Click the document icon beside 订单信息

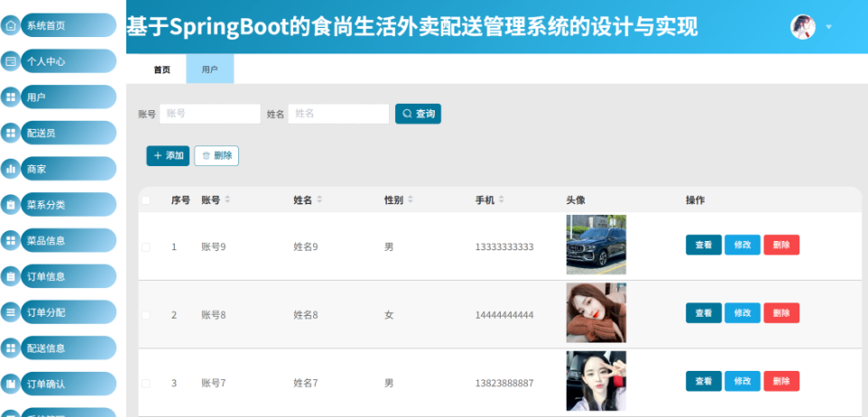[x=10, y=276]
